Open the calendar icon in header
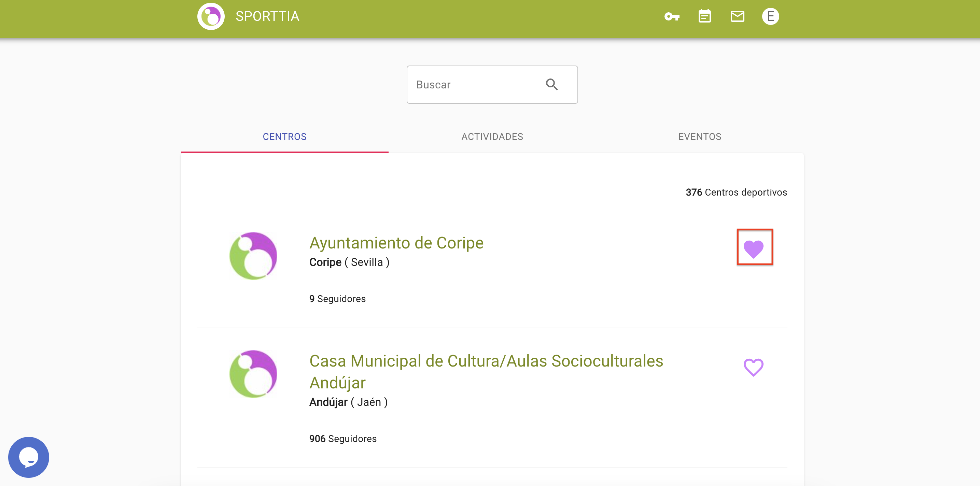The height and width of the screenshot is (486, 980). point(704,16)
